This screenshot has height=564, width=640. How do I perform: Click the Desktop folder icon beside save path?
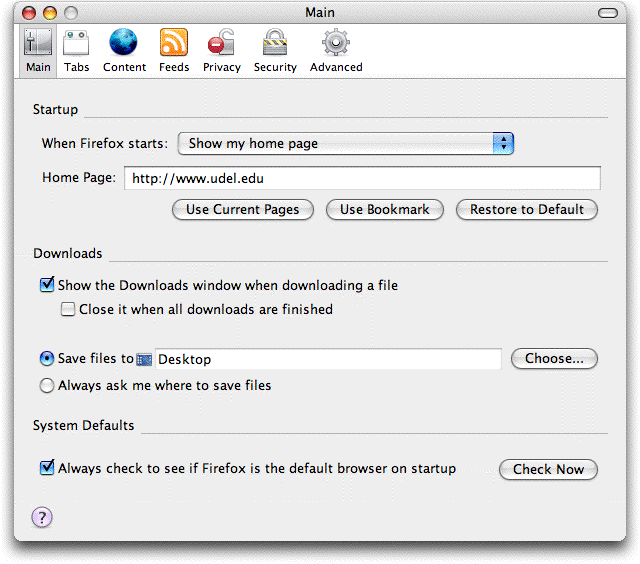click(x=144, y=360)
